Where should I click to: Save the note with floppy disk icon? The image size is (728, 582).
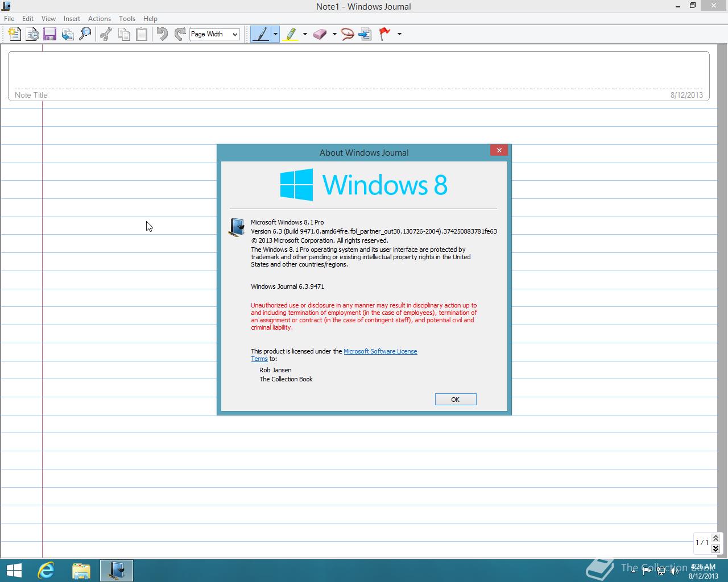(49, 34)
